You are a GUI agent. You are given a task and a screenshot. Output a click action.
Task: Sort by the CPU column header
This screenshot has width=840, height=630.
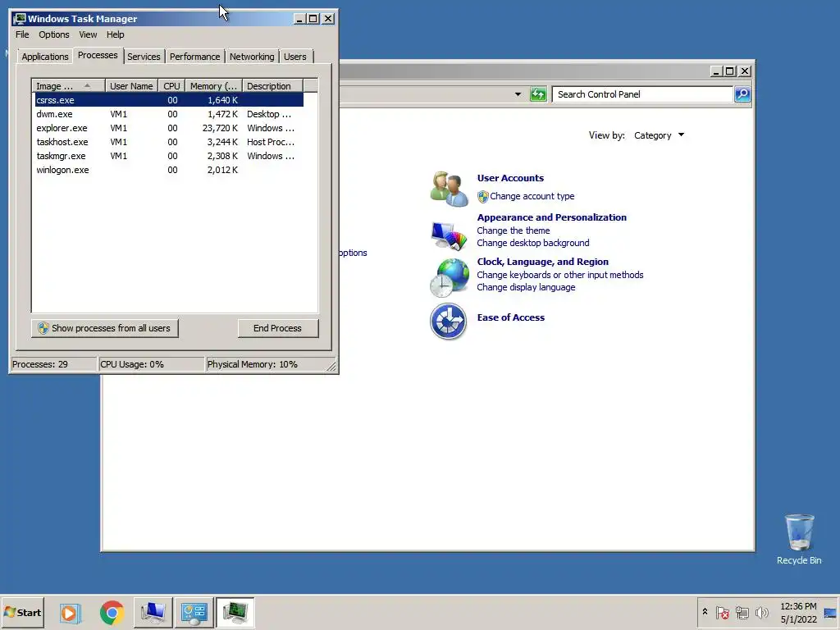(x=172, y=86)
